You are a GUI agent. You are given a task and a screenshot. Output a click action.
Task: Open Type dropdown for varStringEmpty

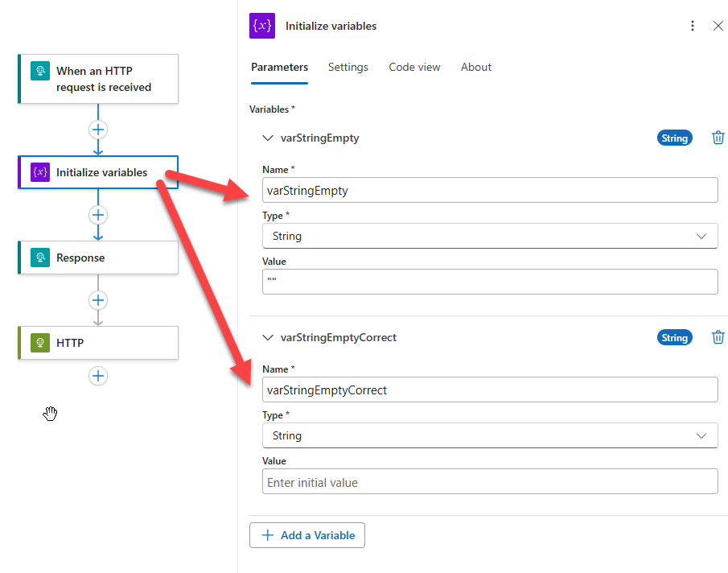pyautogui.click(x=490, y=236)
